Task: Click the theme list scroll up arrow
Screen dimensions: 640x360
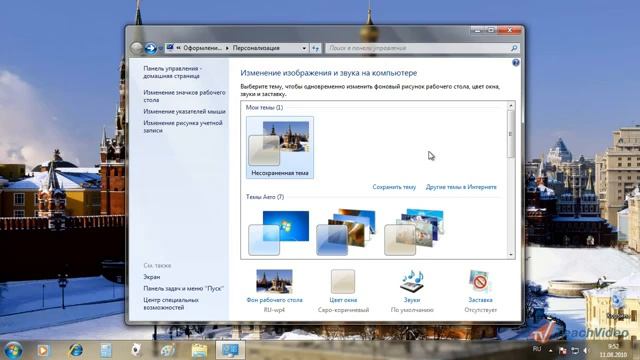Action: coord(511,106)
